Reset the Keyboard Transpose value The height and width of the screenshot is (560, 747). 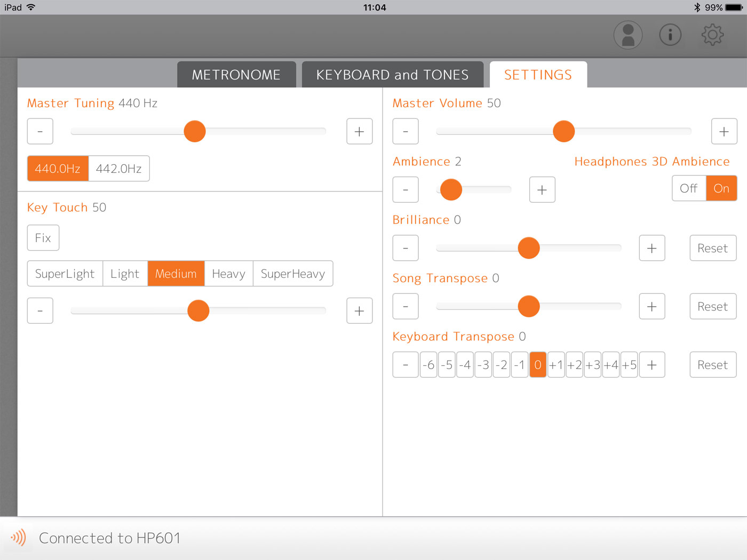pos(713,365)
